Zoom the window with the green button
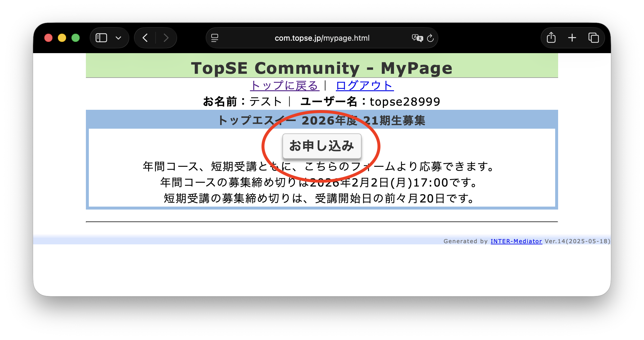 coord(75,38)
